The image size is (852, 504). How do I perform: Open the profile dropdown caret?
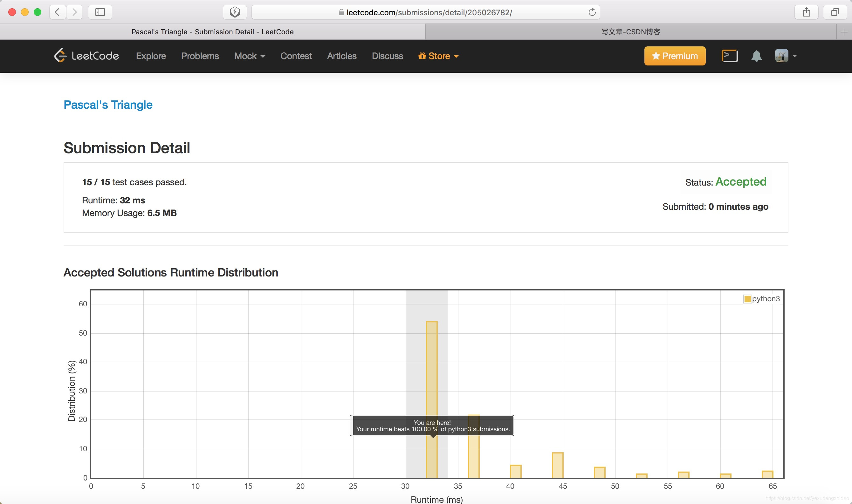794,56
